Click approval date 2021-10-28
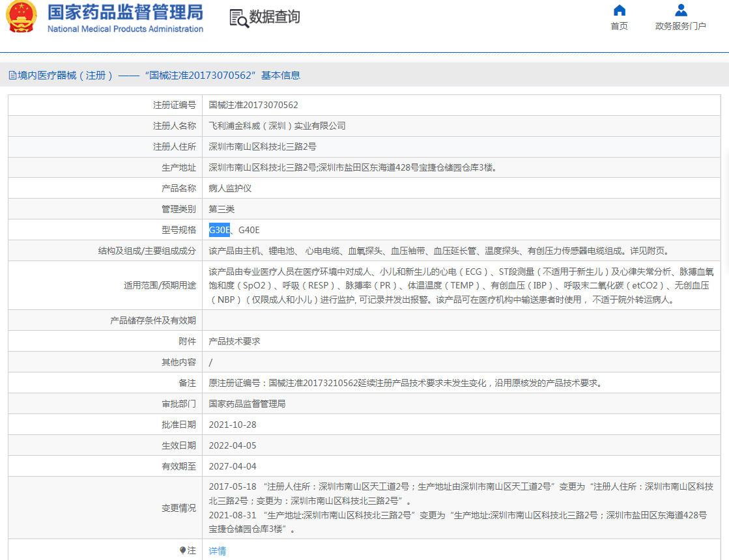 (233, 425)
